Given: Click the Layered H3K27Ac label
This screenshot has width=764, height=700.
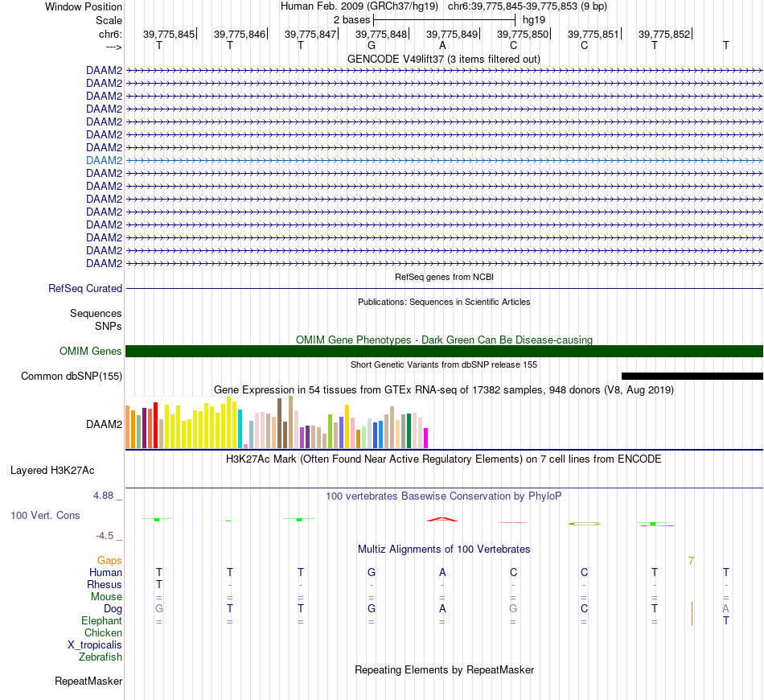Looking at the screenshot, I should [x=52, y=471].
